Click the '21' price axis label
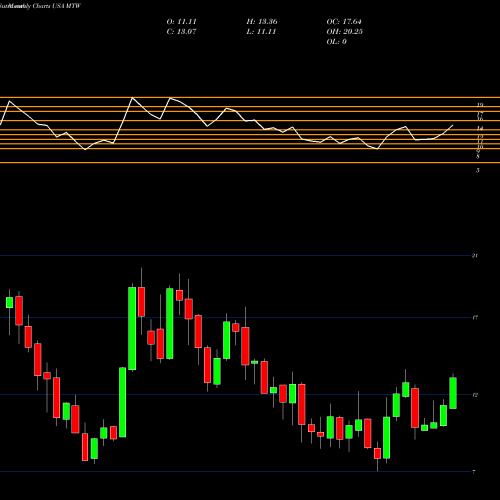 point(475,256)
